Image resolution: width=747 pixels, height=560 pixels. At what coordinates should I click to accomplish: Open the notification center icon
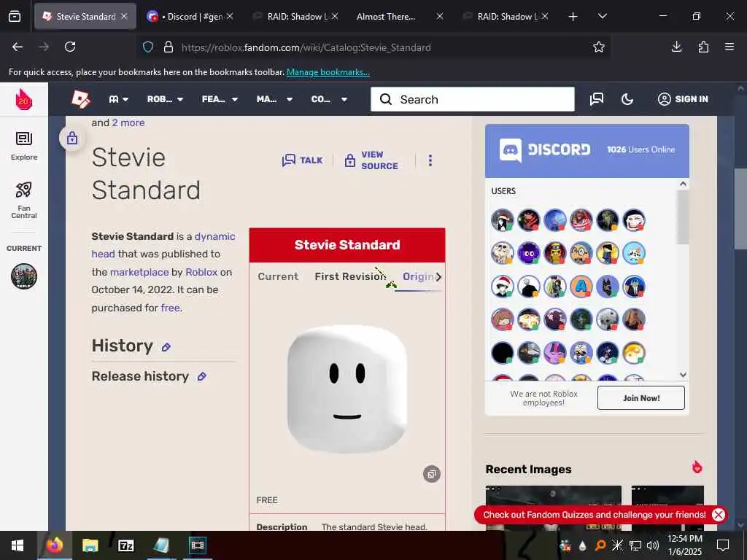pos(723,545)
